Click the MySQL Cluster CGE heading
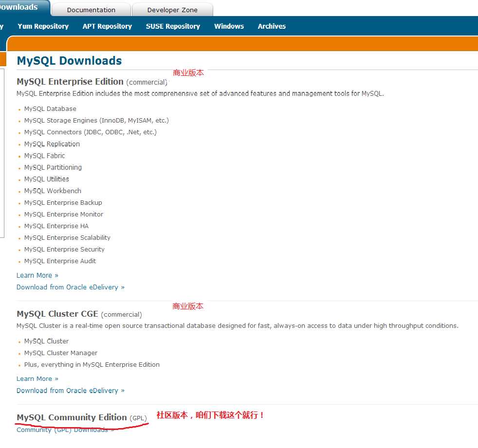 (57, 314)
